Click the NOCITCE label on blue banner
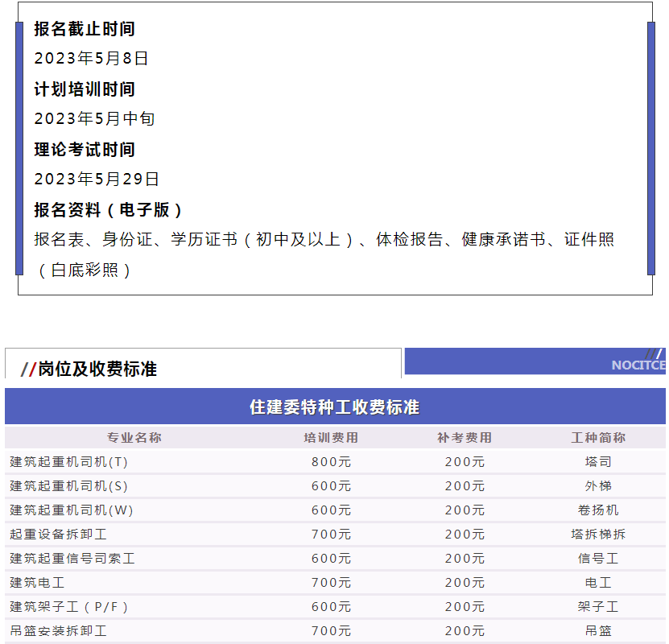This screenshot has height=644, width=669. point(638,365)
